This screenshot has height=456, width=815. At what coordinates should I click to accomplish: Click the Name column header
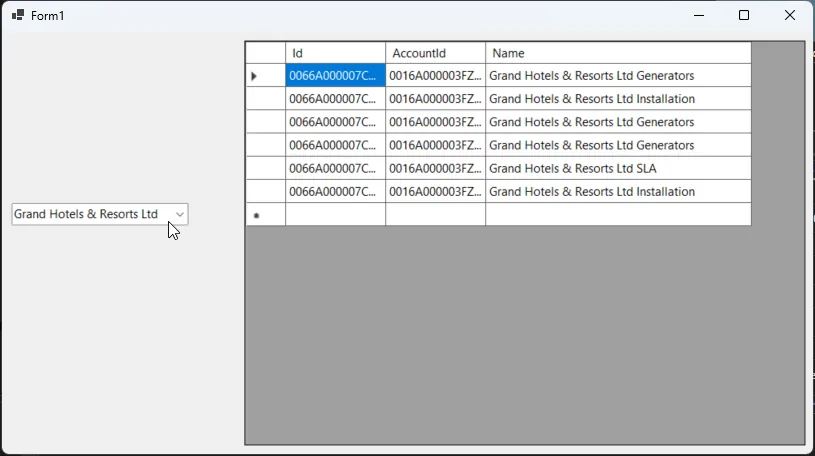click(x=617, y=53)
